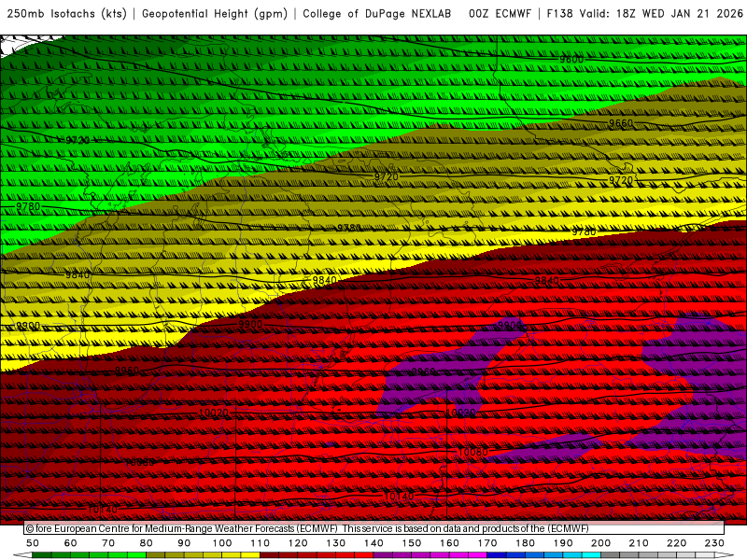Image resolution: width=747 pixels, height=560 pixels.
Task: Click the 10080 contour label on bright red
Action: coord(472,452)
